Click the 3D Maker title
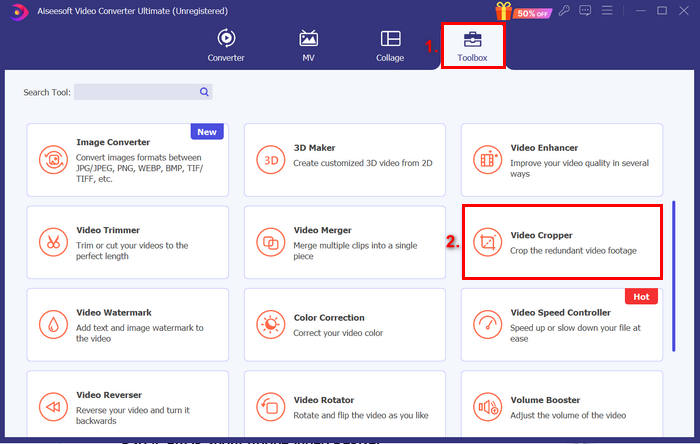The height and width of the screenshot is (444, 700). pos(314,148)
